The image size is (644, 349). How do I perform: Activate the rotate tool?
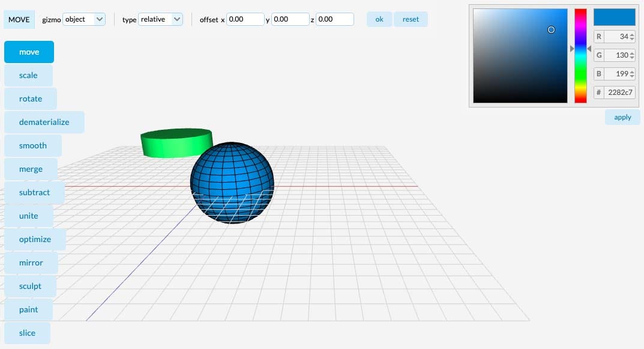[31, 99]
